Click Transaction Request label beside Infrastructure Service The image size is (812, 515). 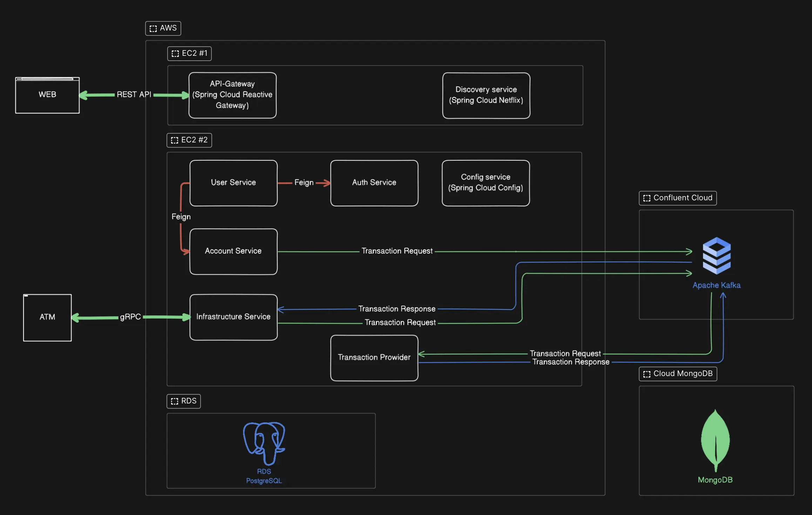(x=400, y=322)
